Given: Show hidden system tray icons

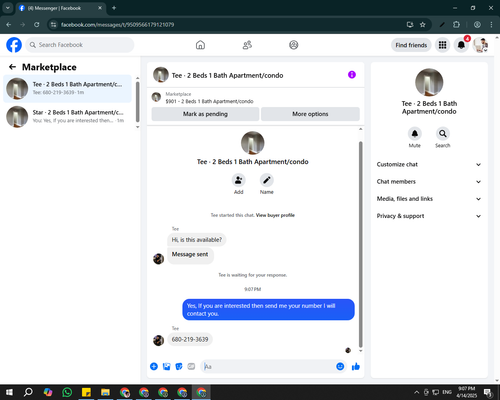Looking at the screenshot, I should [417, 392].
